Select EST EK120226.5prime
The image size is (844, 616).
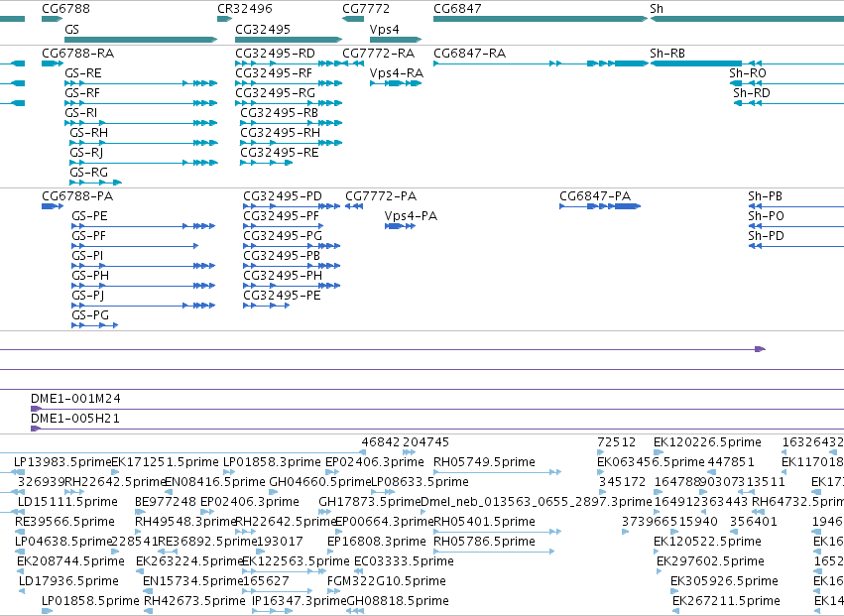click(x=707, y=442)
